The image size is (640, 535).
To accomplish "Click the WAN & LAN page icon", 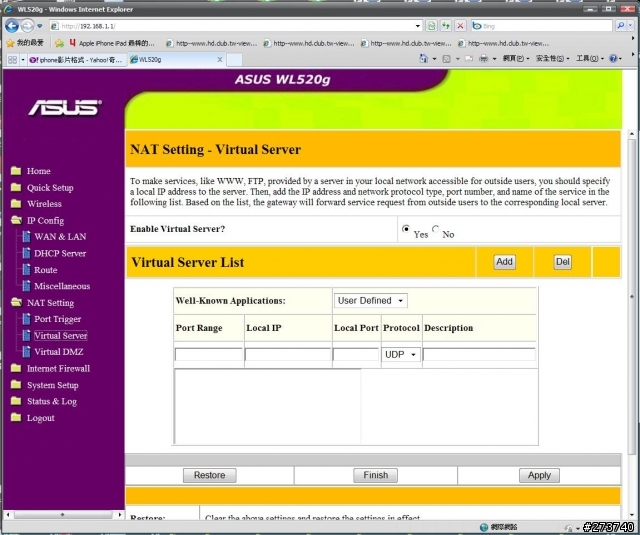I will (27, 237).
